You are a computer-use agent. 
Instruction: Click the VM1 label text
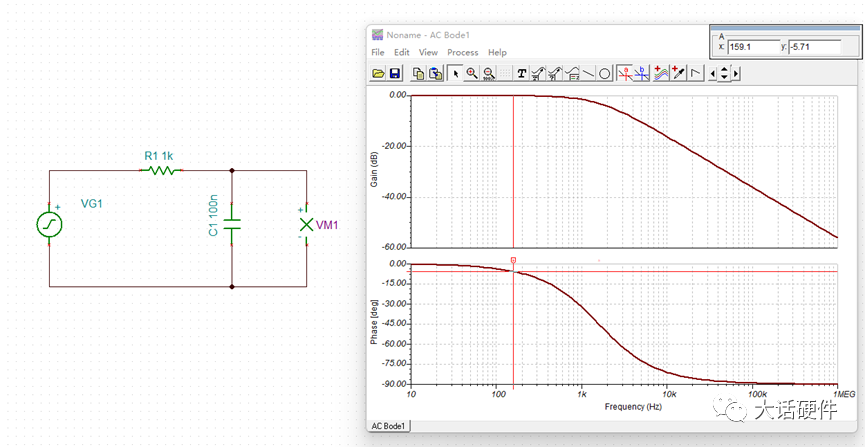[326, 225]
